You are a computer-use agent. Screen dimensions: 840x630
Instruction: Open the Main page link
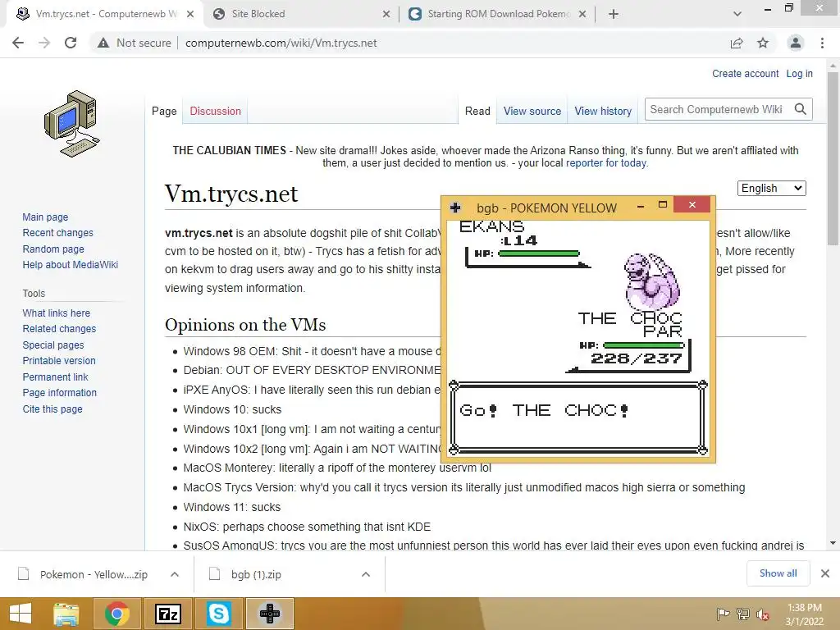click(45, 217)
